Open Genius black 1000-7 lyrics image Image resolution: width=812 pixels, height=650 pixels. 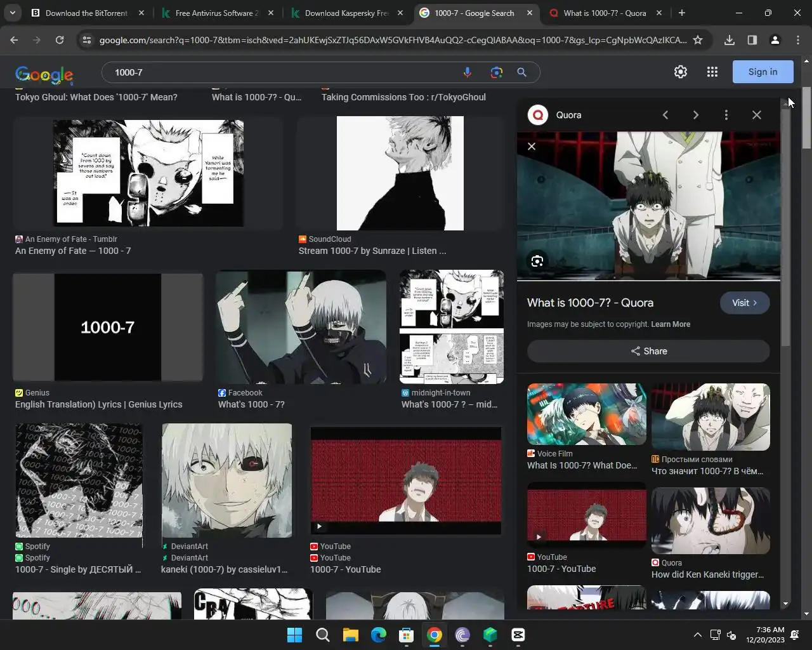tap(108, 328)
